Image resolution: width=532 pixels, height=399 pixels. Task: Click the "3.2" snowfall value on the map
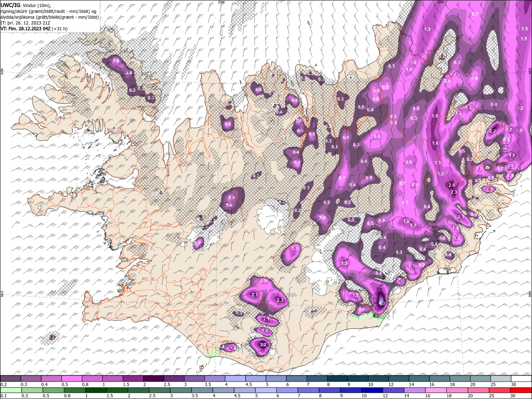(x=263, y=345)
